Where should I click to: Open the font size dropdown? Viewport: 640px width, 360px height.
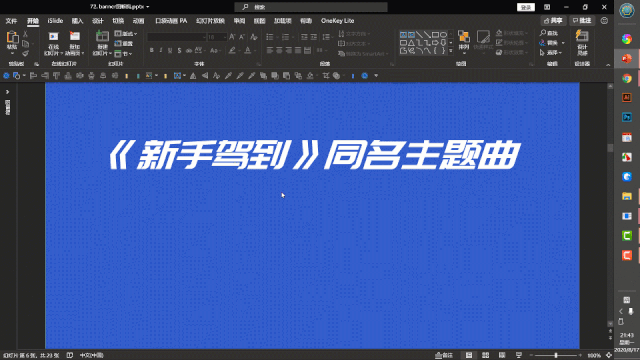(224, 37)
